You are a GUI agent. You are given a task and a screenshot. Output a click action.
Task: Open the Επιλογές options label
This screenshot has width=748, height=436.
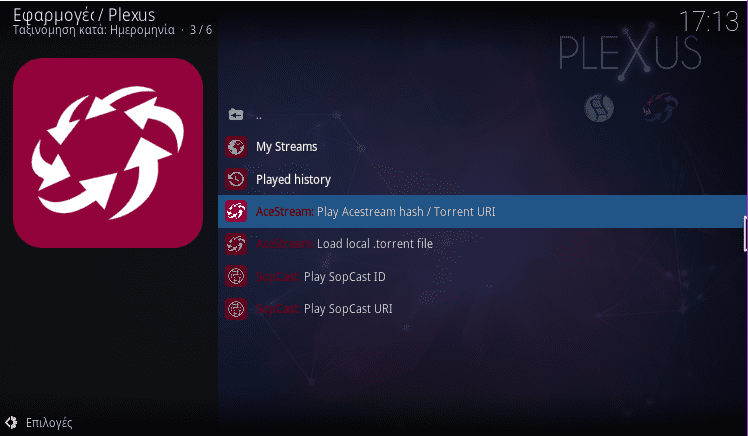pyautogui.click(x=49, y=423)
